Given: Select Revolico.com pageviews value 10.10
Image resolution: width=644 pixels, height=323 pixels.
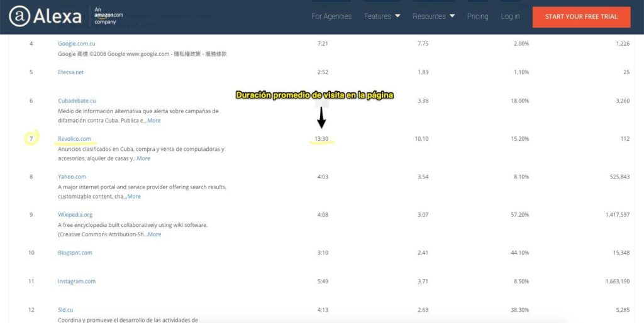Looking at the screenshot, I should tap(422, 139).
